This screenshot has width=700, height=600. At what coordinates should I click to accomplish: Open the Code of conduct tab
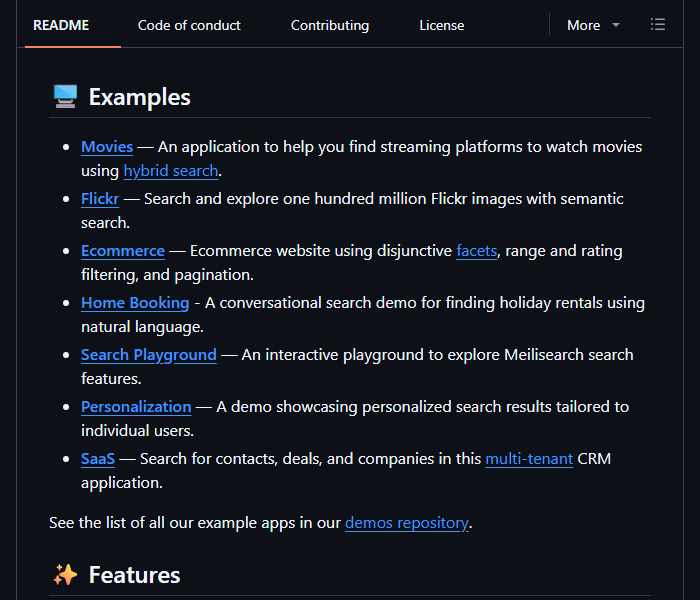[189, 25]
